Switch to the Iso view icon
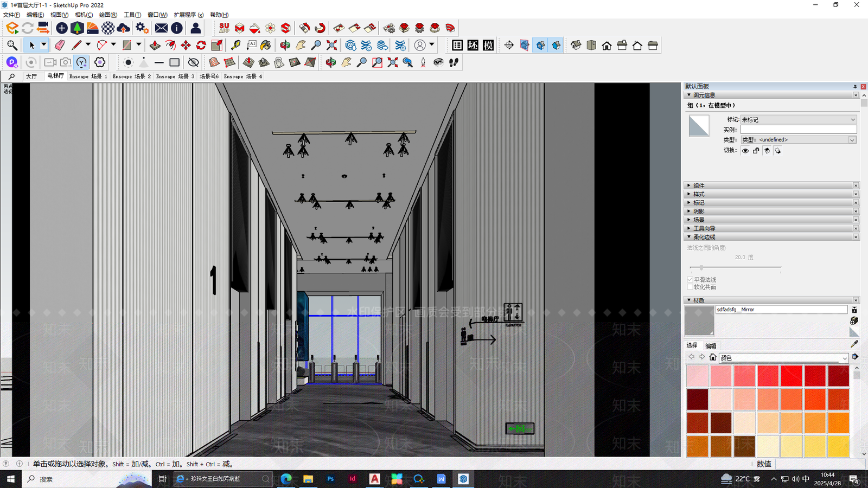 coord(576,45)
